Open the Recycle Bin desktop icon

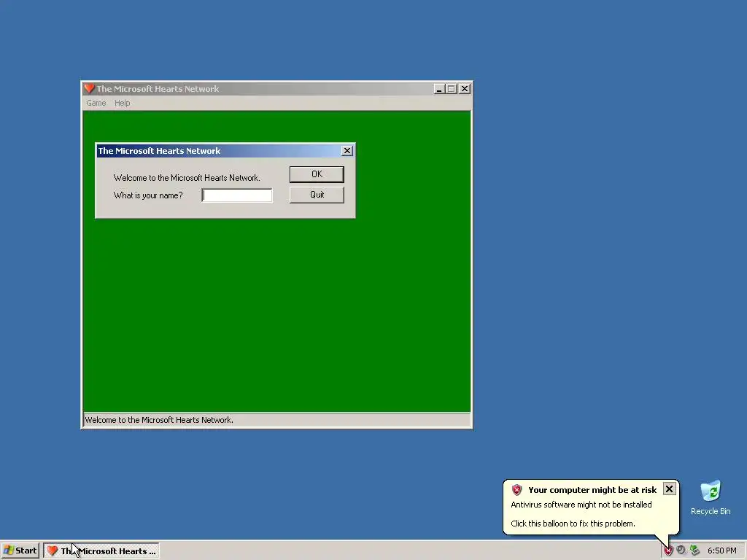(711, 498)
